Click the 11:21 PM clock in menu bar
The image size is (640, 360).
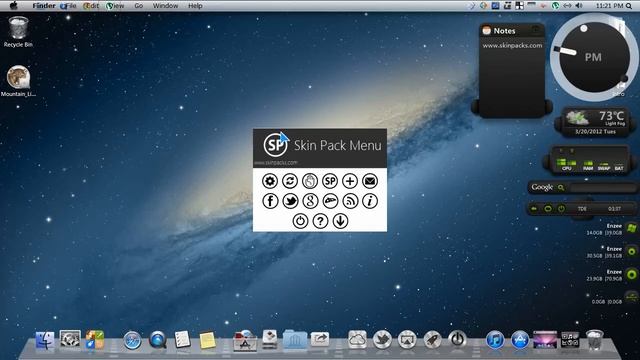click(609, 6)
